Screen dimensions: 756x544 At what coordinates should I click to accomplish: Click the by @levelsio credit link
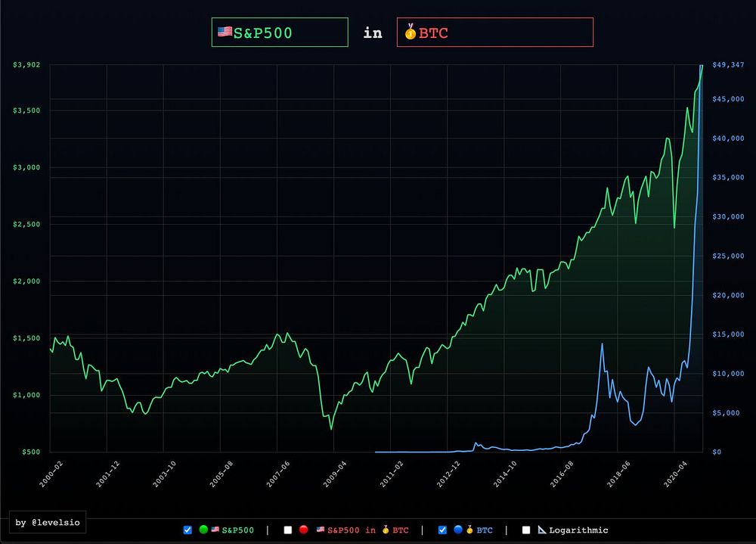point(47,522)
